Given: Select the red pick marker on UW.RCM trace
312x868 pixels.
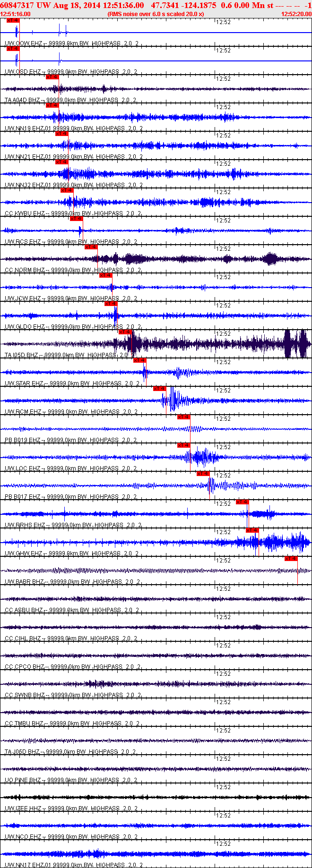Looking at the screenshot, I should 159,389.
